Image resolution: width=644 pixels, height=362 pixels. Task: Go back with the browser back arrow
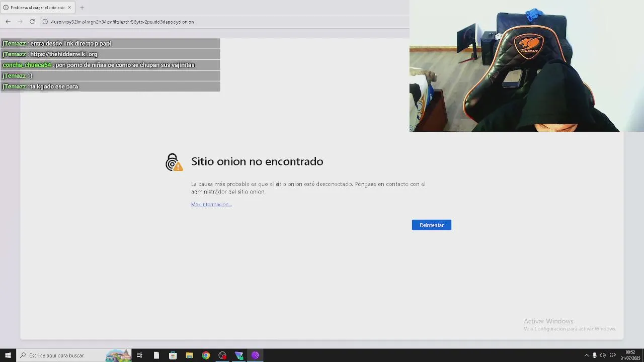(x=8, y=22)
